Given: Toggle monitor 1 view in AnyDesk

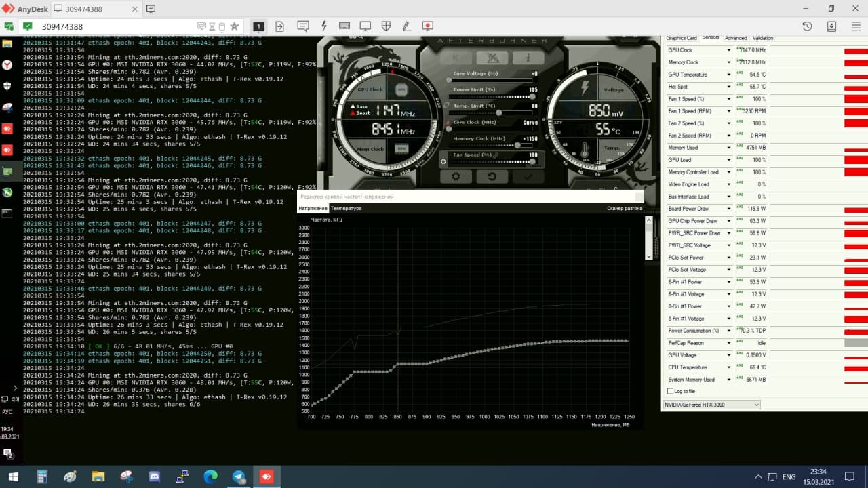Looking at the screenshot, I should 258,26.
